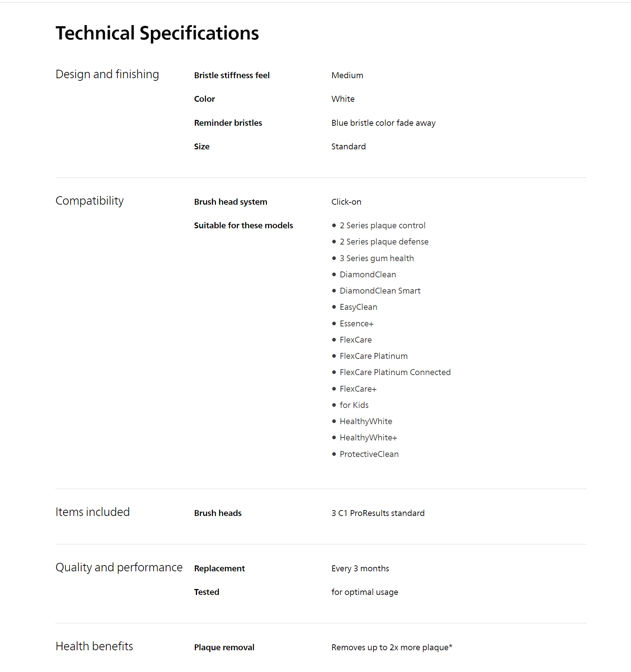Select the for Kids model entry
Image resolution: width=631 pixels, height=672 pixels.
click(x=354, y=405)
